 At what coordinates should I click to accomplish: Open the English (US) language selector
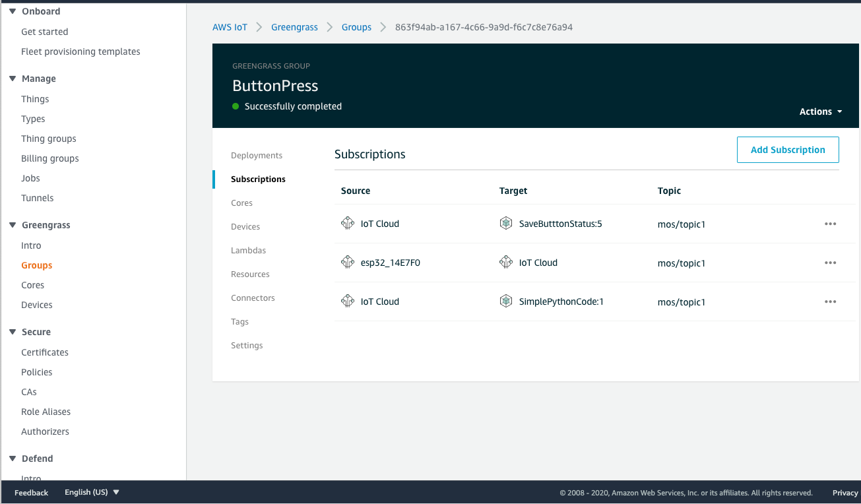[x=85, y=491]
